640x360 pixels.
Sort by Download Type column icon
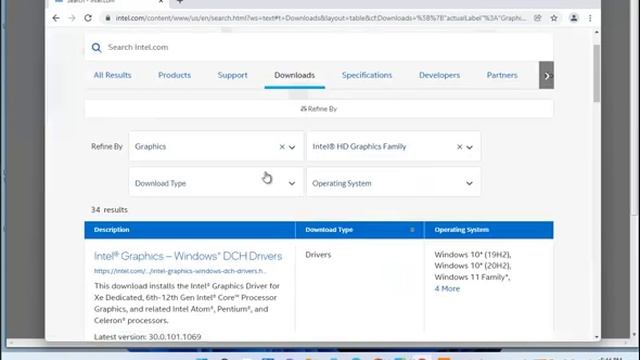tap(412, 230)
